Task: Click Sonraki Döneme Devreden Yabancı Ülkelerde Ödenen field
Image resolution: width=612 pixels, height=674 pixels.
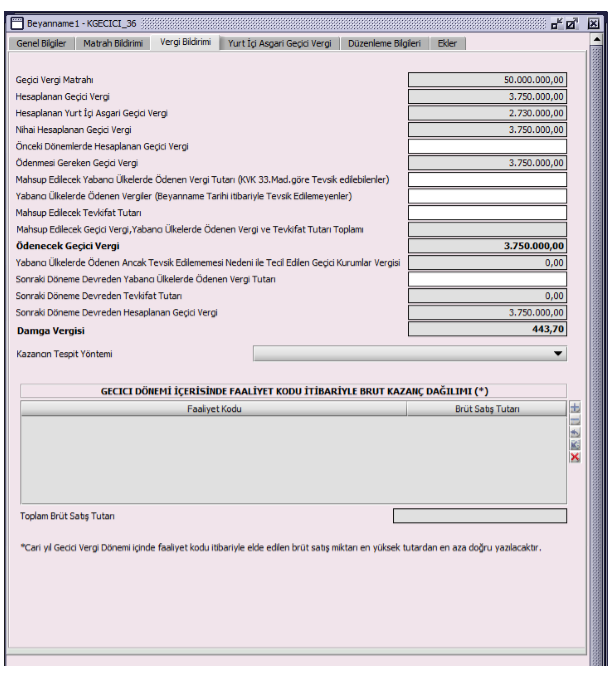Action: 487,279
